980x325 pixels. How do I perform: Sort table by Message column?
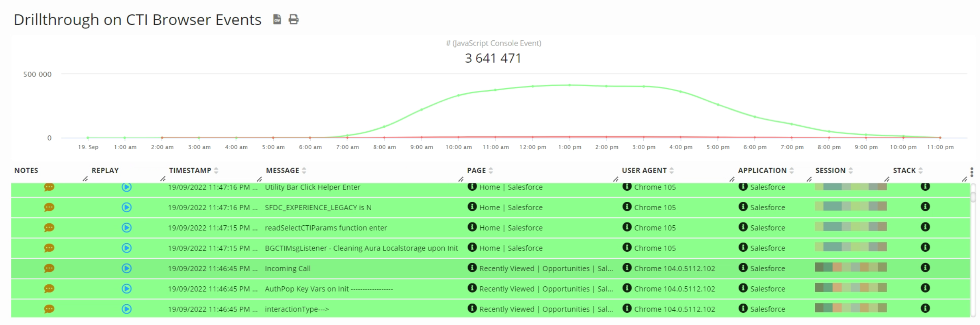pyautogui.click(x=304, y=171)
